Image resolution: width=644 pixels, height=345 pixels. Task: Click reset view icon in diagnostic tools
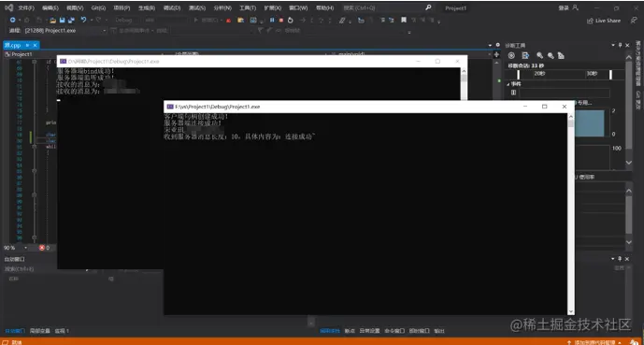pyautogui.click(x=561, y=55)
